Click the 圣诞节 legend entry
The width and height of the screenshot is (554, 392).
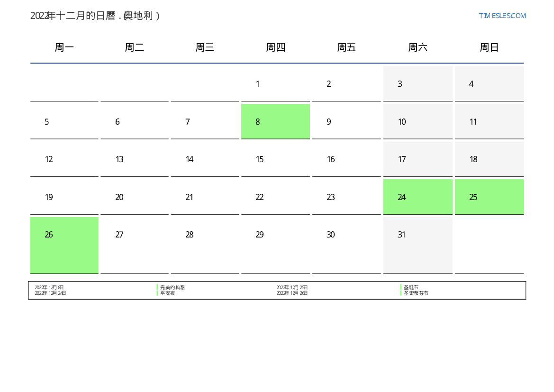coord(411,287)
